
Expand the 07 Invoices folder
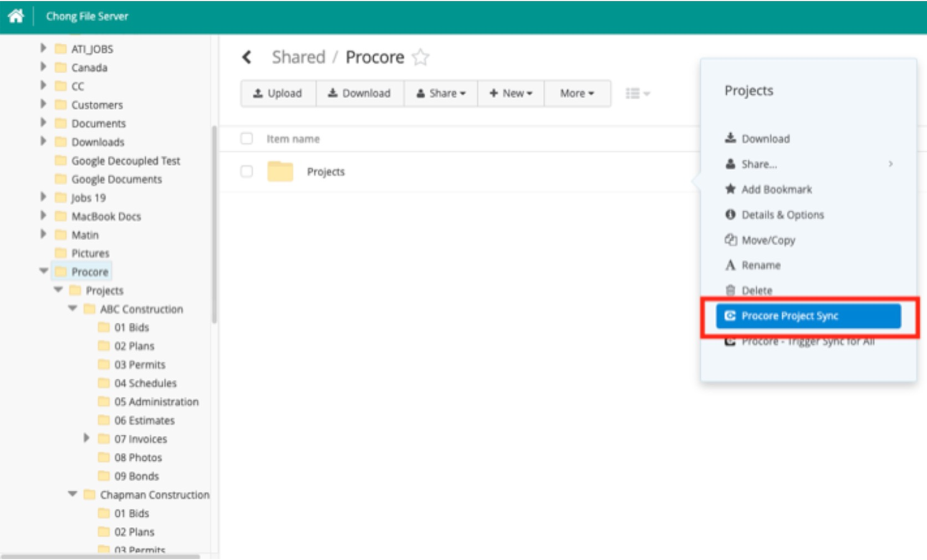[87, 439]
